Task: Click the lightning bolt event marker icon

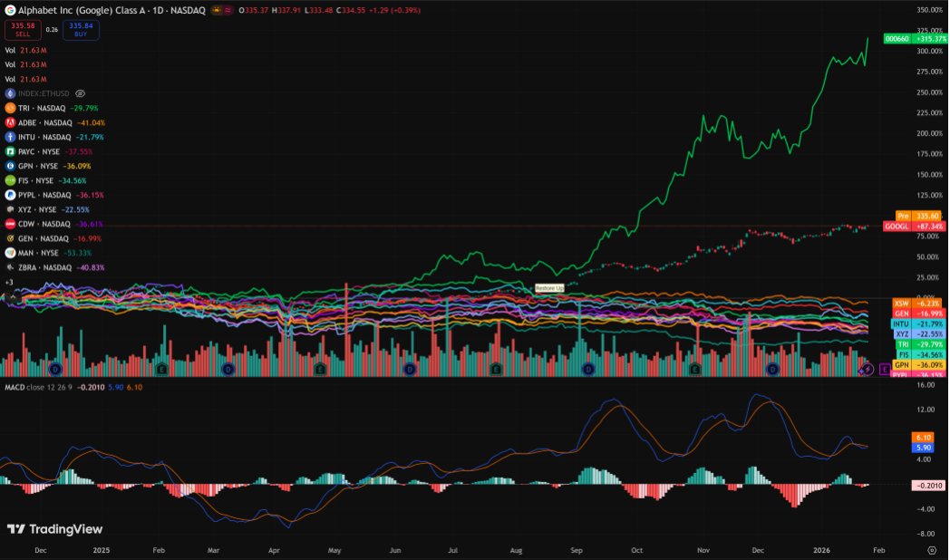Action: click(x=866, y=369)
